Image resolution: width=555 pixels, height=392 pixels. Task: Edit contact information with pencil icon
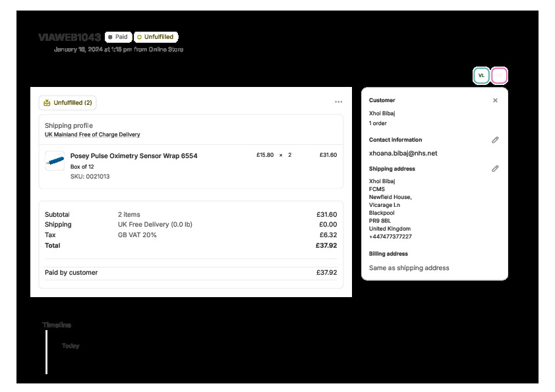coord(495,140)
